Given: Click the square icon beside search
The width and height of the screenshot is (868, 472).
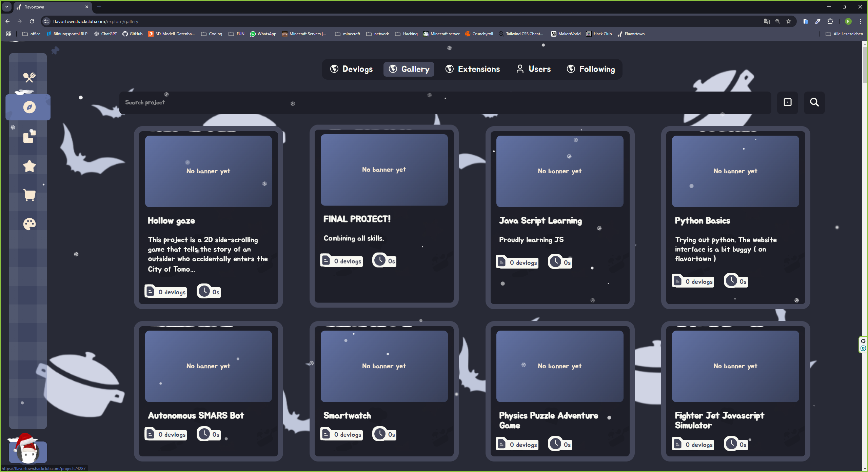Looking at the screenshot, I should click(787, 102).
